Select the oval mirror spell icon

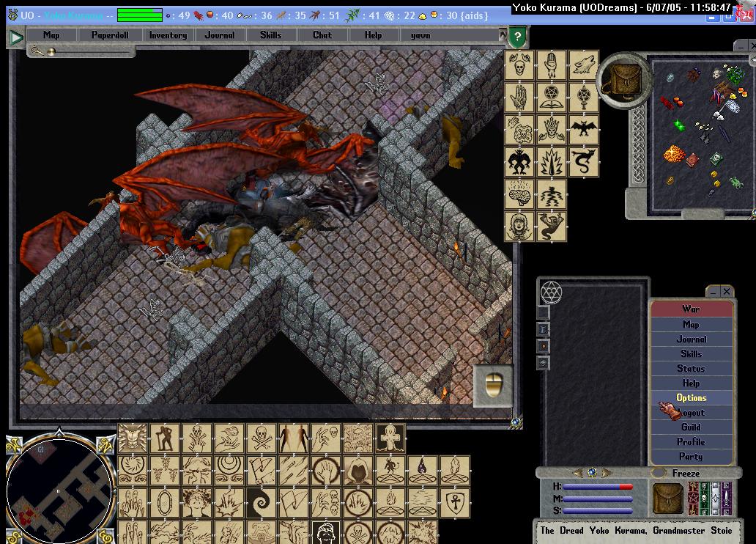[164, 503]
